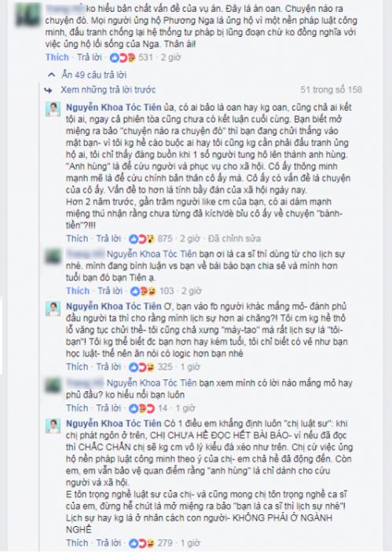
Task: Reply to the last comment with 279 reactions
Action: click(109, 543)
